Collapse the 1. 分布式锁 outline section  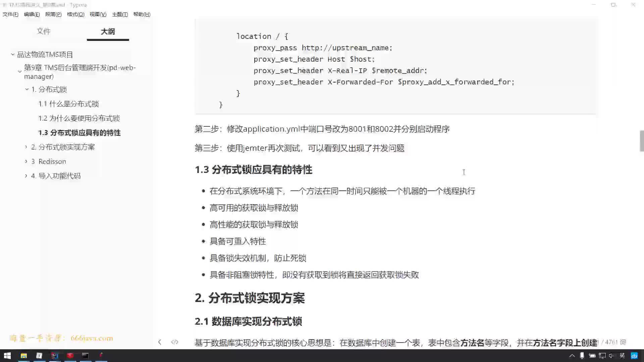[x=27, y=89]
